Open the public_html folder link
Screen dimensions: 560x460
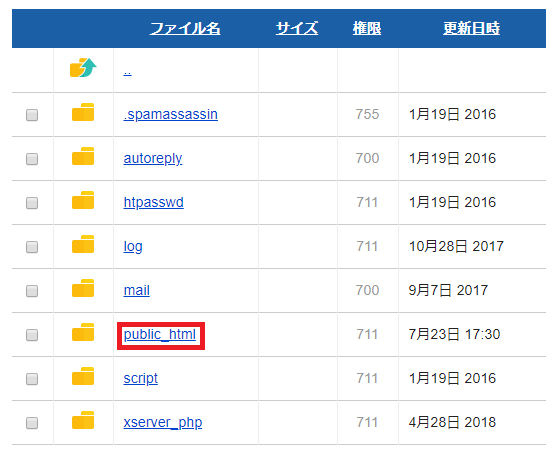(160, 335)
